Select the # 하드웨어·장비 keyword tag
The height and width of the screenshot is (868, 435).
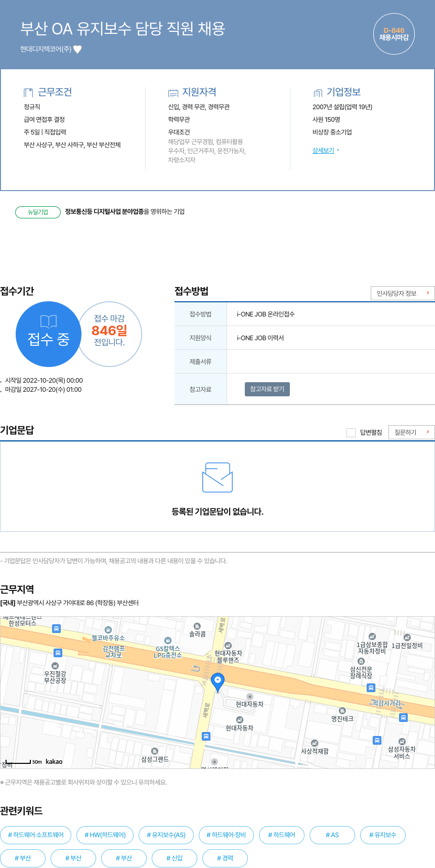(x=226, y=835)
